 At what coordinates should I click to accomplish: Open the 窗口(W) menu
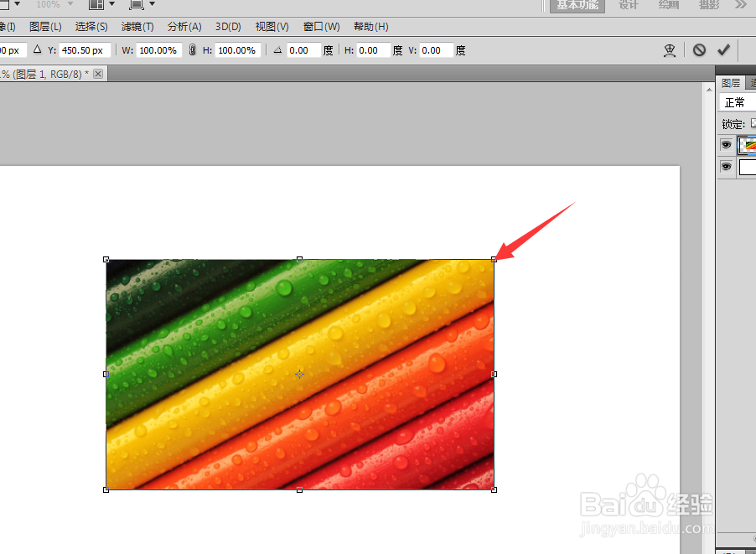pos(321,27)
